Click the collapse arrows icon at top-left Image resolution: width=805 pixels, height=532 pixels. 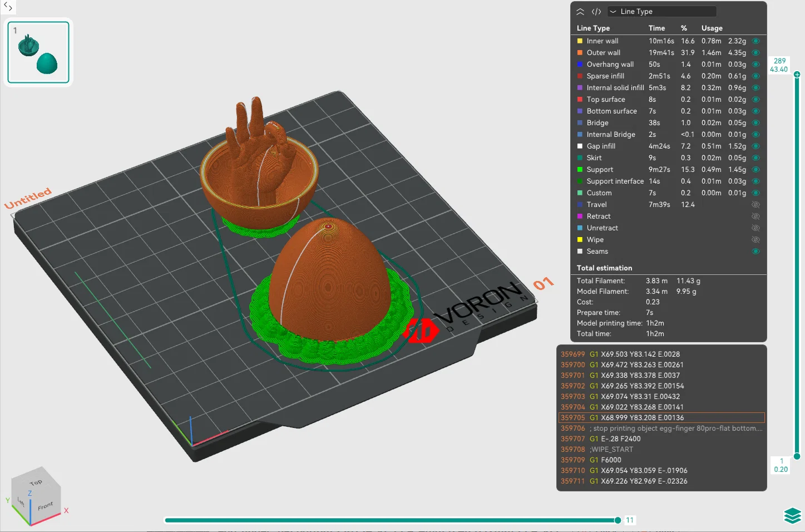[8, 7]
